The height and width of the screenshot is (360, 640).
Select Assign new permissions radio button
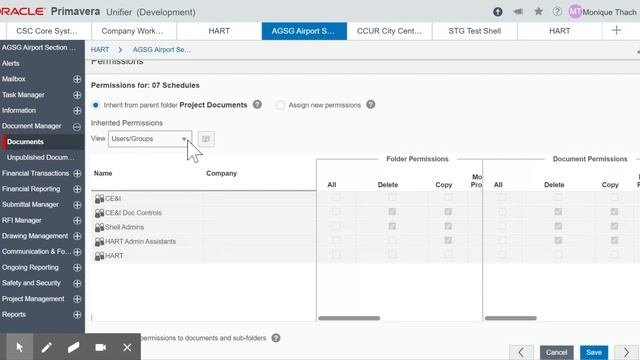[280, 105]
